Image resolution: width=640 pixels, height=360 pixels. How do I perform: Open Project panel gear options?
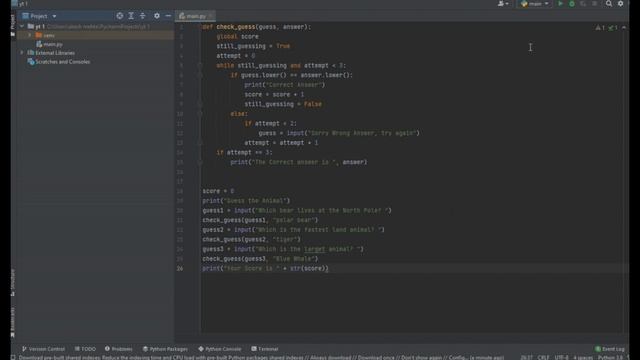point(157,16)
